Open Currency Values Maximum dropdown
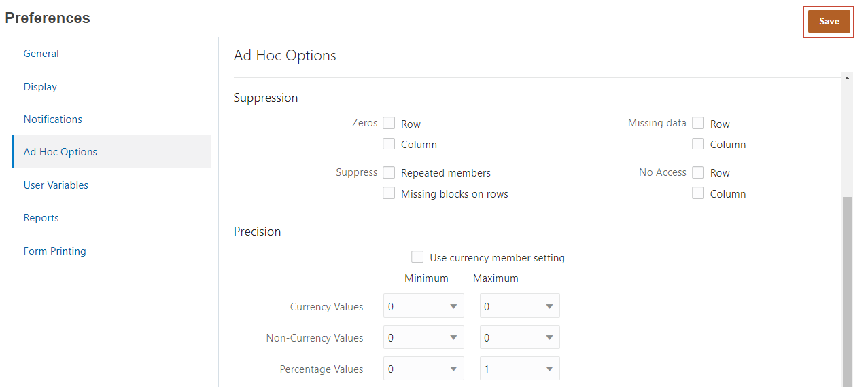The image size is (868, 387). tap(519, 306)
